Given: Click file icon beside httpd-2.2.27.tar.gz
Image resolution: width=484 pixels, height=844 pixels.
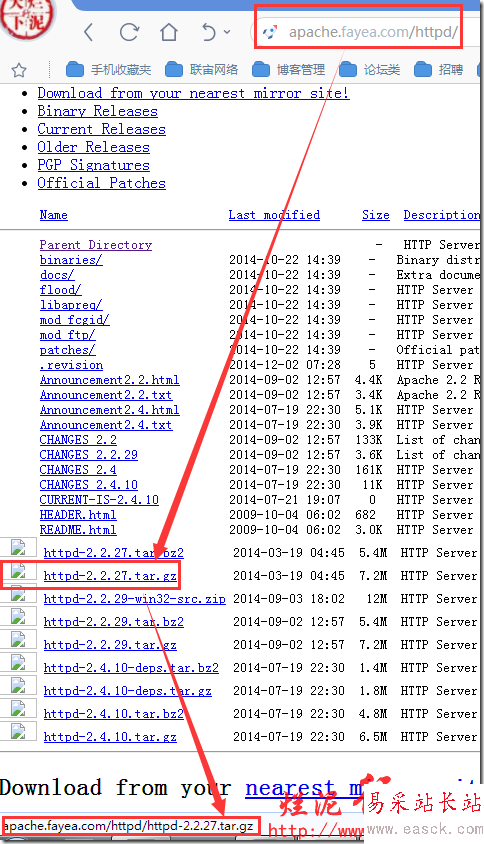Looking at the screenshot, I should [x=18, y=571].
